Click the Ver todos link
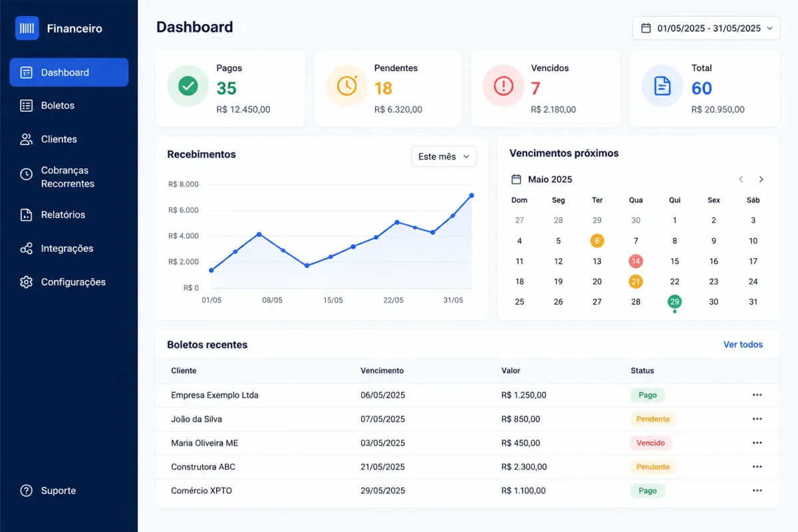 tap(743, 344)
